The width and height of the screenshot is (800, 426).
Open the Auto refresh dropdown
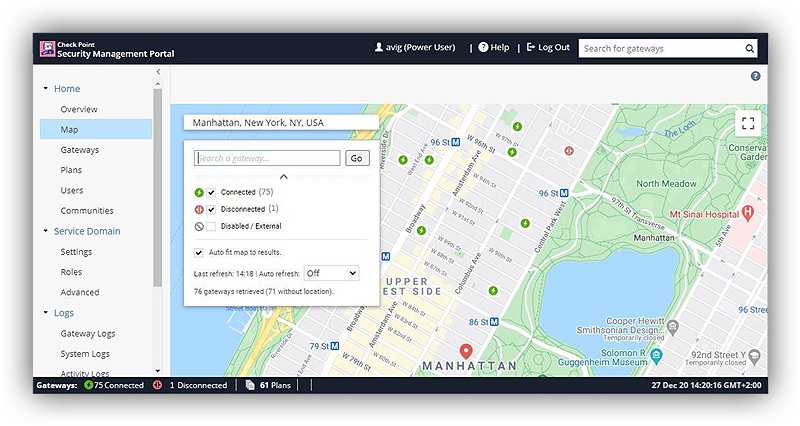tap(331, 273)
